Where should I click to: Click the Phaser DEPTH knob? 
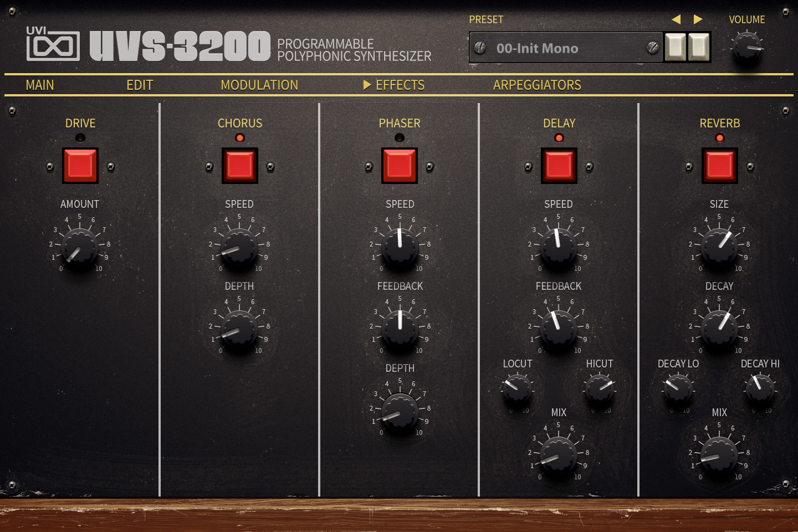pyautogui.click(x=400, y=410)
